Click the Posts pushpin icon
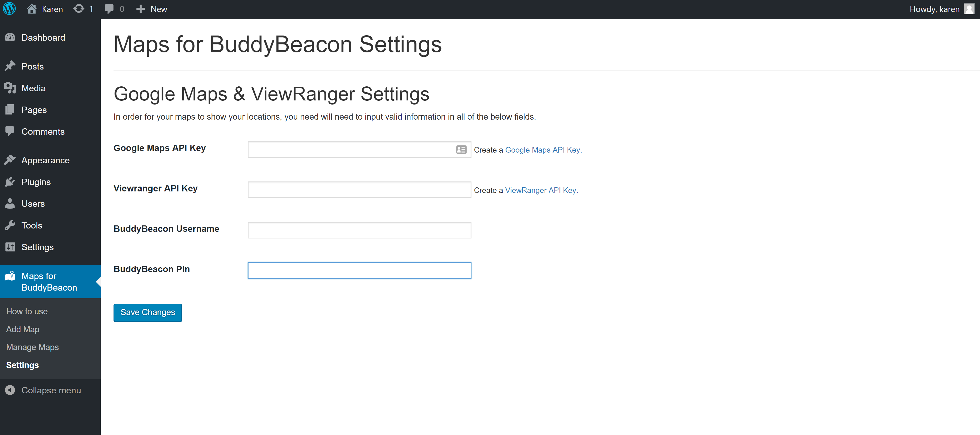This screenshot has height=435, width=980. tap(10, 66)
